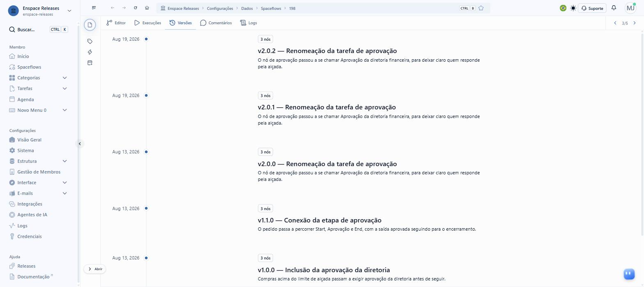
Task: Go to previous record arrow beside 3/5
Action: (615, 23)
